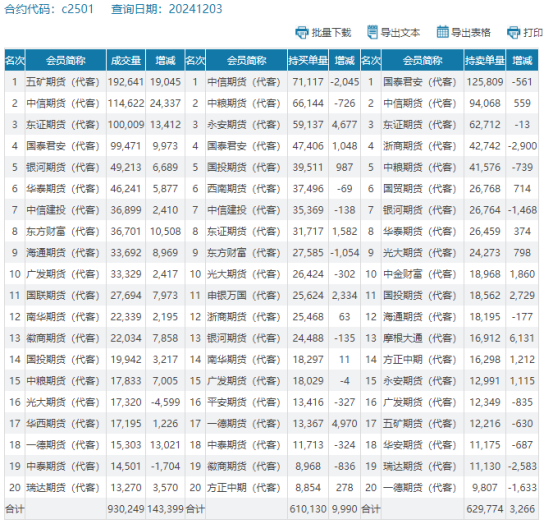Click short position change -2,900
Viewport: 554px width, 524px height.
tap(522, 146)
